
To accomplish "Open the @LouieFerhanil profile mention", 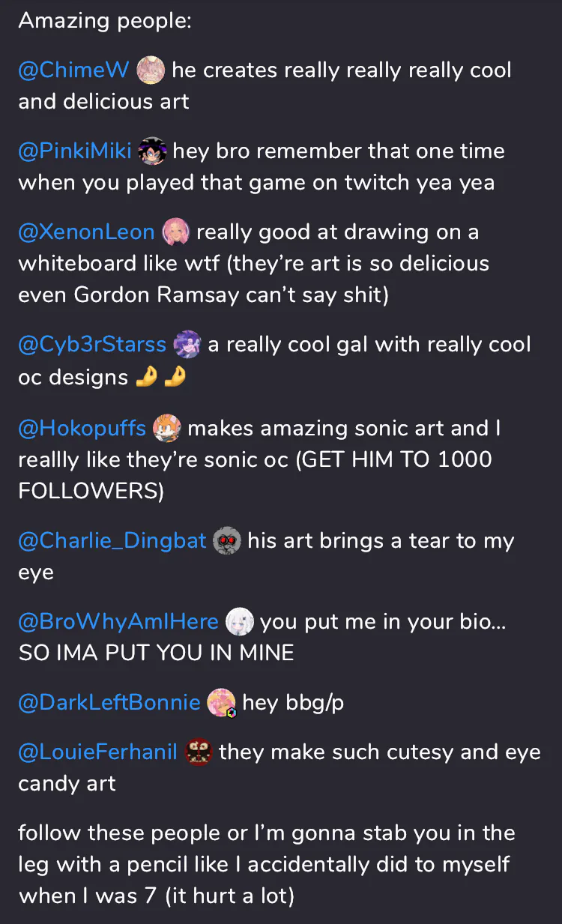I will coord(97,752).
